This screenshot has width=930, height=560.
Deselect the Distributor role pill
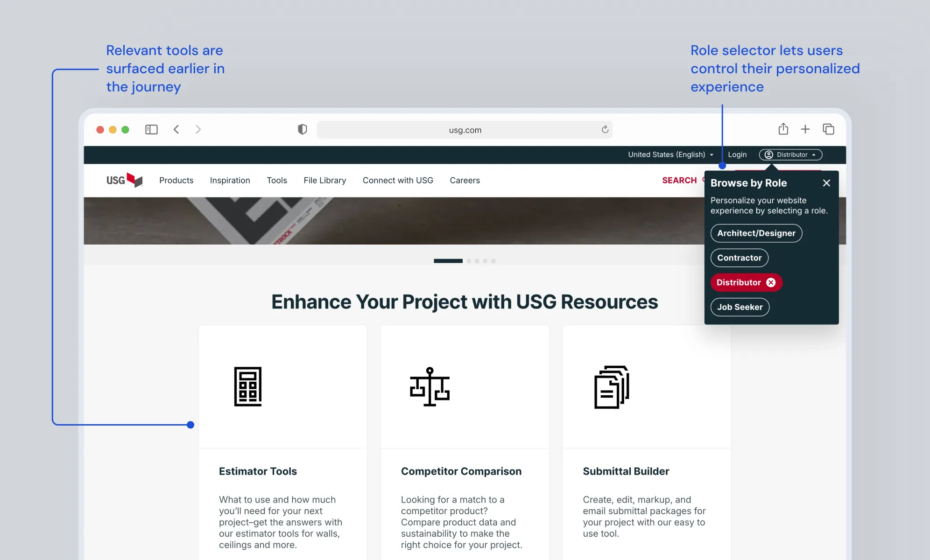point(746,282)
